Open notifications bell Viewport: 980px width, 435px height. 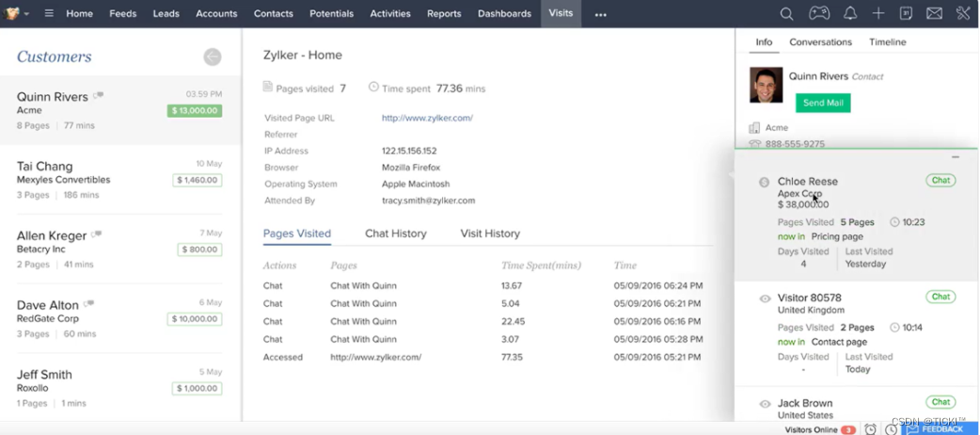[x=850, y=13]
